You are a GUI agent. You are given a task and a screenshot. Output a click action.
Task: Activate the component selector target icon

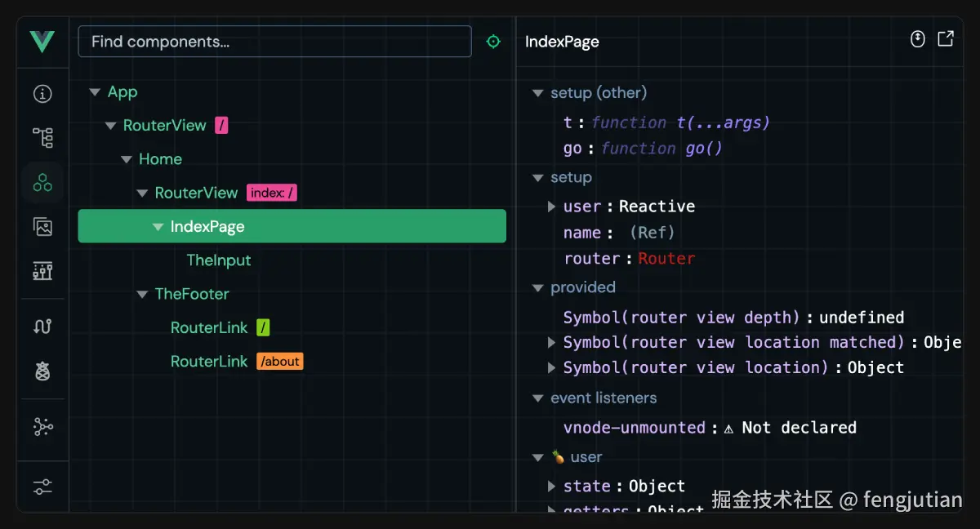point(493,42)
